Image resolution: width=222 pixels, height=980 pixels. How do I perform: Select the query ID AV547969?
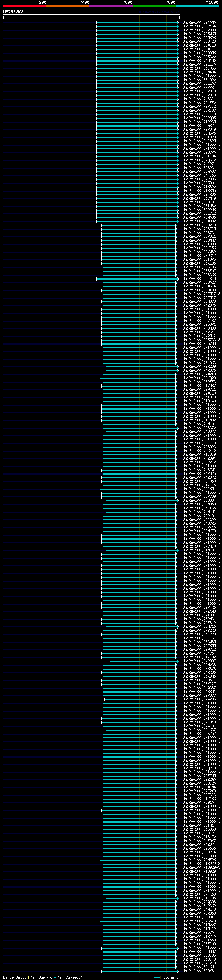13,11
